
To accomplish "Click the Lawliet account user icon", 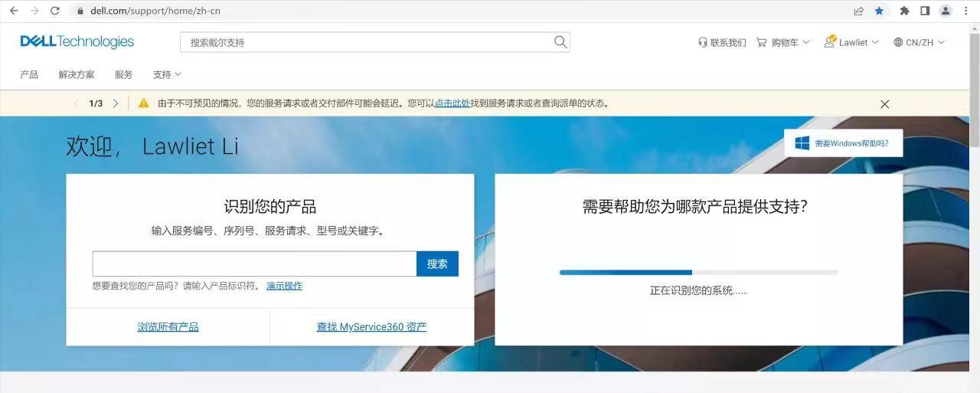I will click(x=830, y=41).
